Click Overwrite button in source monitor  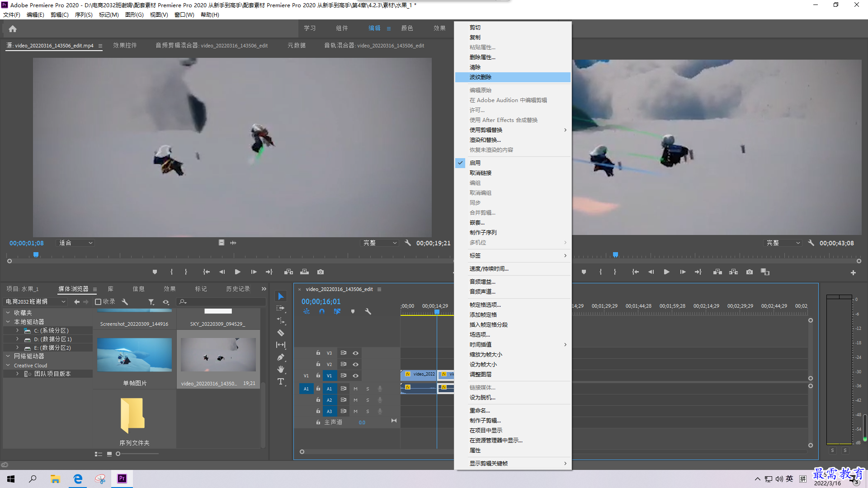coord(304,272)
